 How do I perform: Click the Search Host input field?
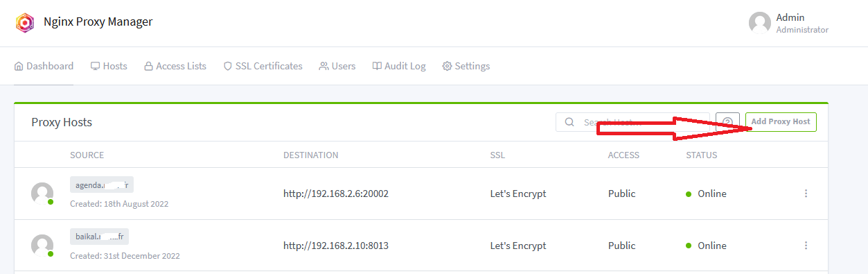pos(632,122)
